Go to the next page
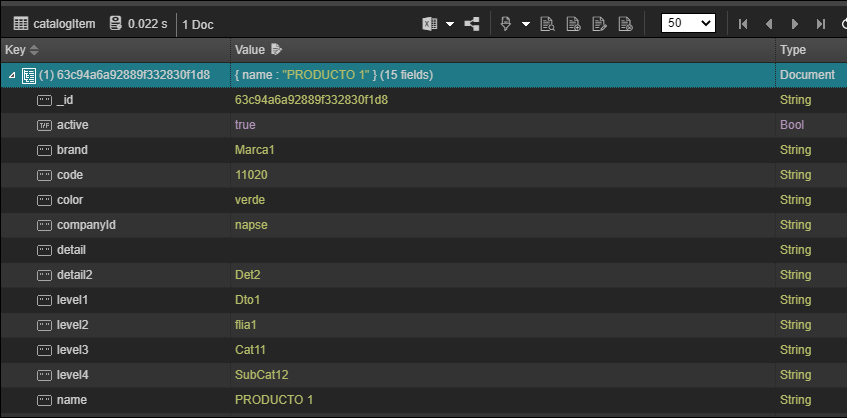This screenshot has width=850, height=418. click(795, 24)
